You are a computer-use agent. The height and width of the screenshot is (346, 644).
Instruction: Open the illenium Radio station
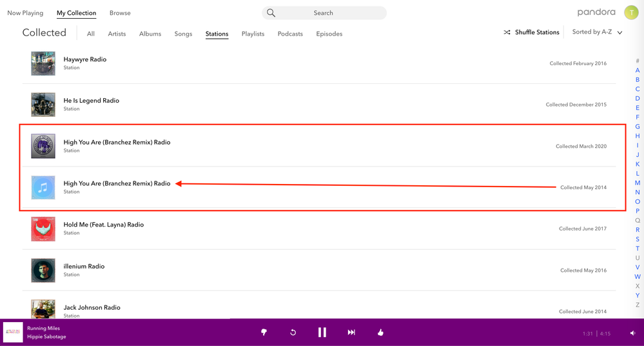84,266
